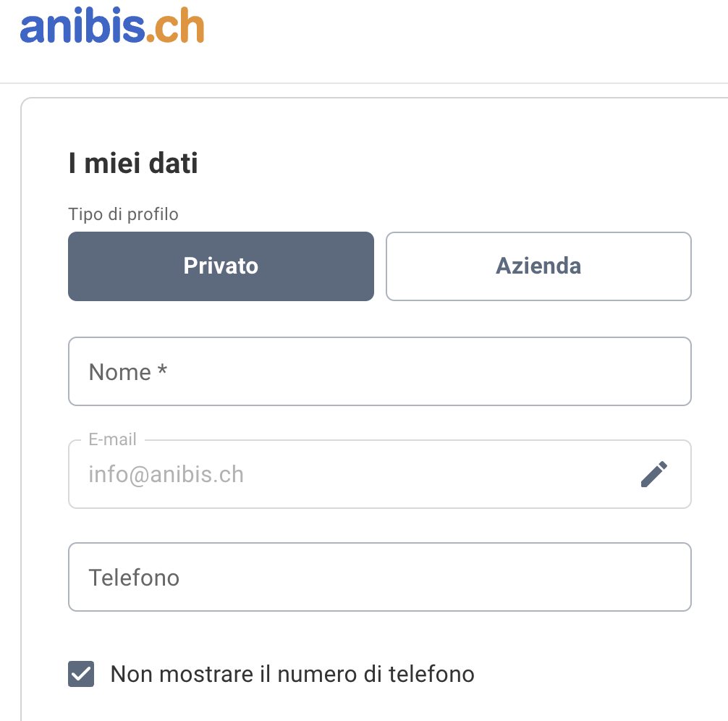This screenshot has height=721, width=728.
Task: Click the pencil icon to edit e-mail
Action: 653,474
